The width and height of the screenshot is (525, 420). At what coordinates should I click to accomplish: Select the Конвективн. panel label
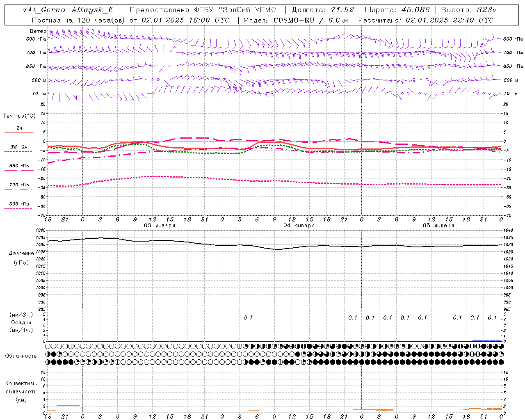tap(21, 383)
